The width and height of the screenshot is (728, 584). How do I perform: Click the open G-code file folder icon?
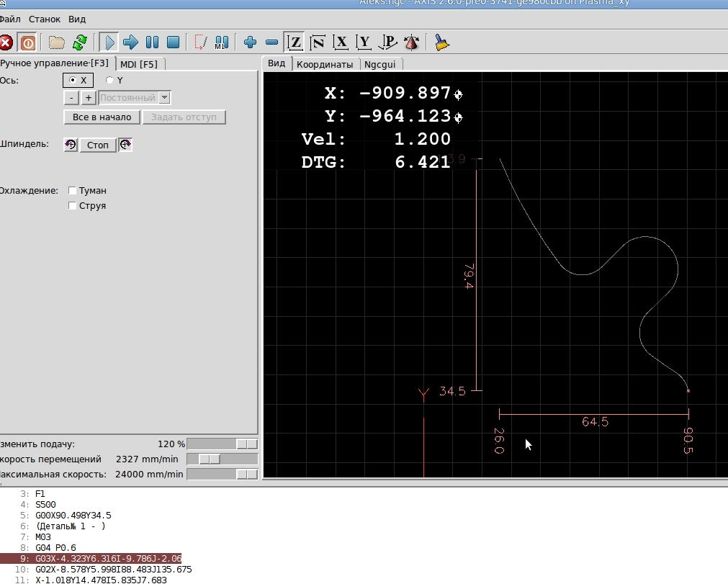[x=56, y=42]
